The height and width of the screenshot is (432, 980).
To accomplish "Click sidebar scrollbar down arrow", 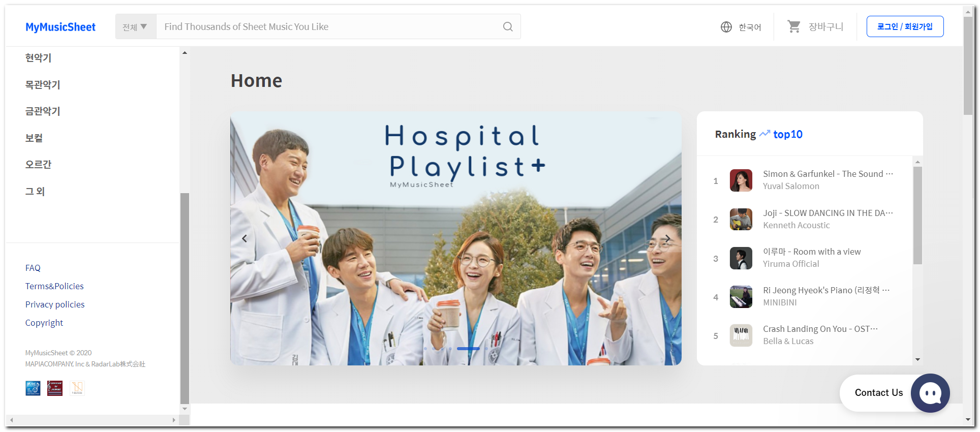I will tap(185, 409).
